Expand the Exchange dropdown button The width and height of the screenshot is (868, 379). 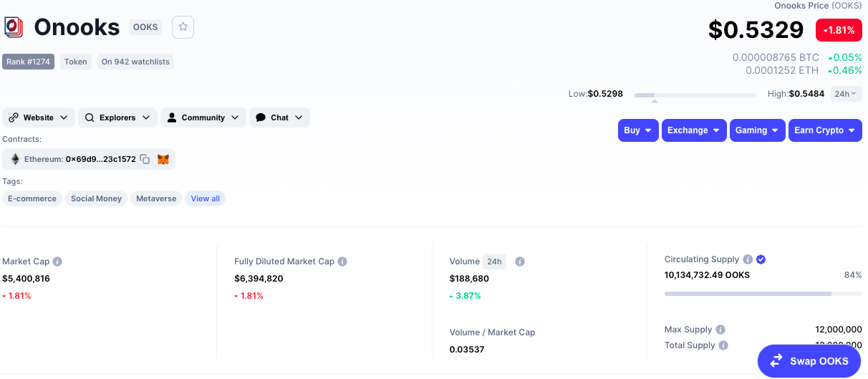(694, 130)
